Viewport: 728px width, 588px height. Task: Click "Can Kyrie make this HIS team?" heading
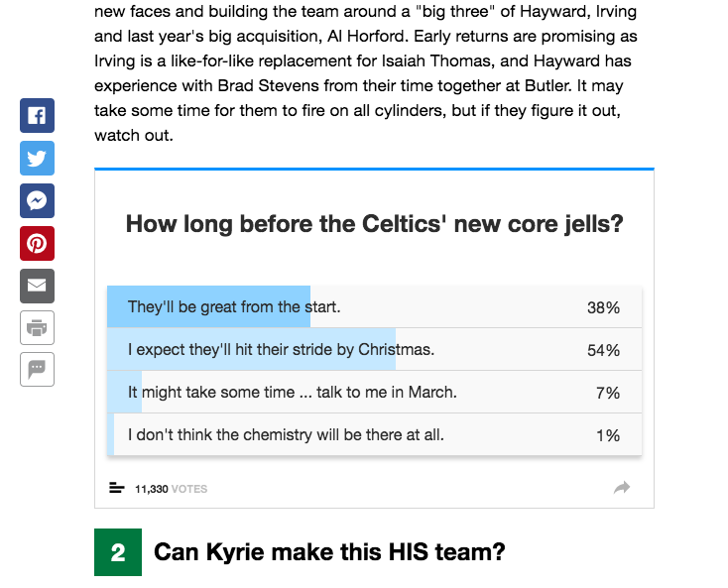(329, 552)
